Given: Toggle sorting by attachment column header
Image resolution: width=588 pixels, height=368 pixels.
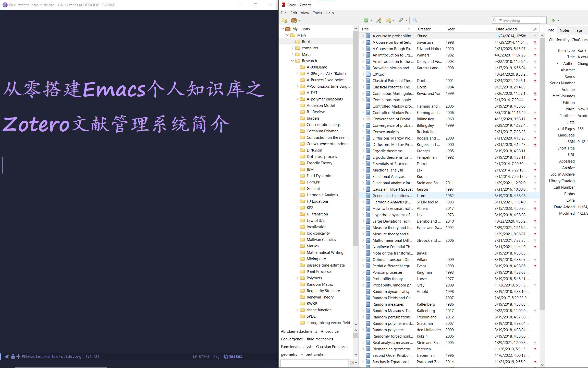Looking at the screenshot, I should (x=535, y=29).
